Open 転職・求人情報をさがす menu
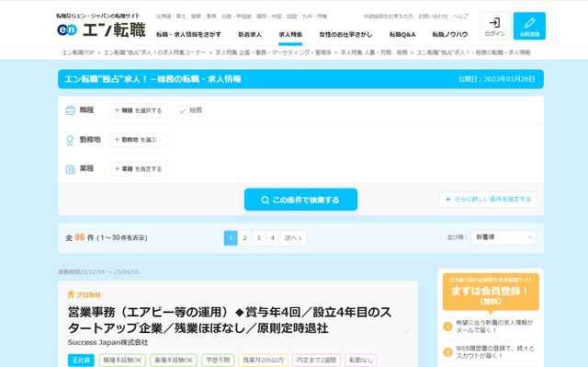This screenshot has width=588, height=367. tap(188, 35)
